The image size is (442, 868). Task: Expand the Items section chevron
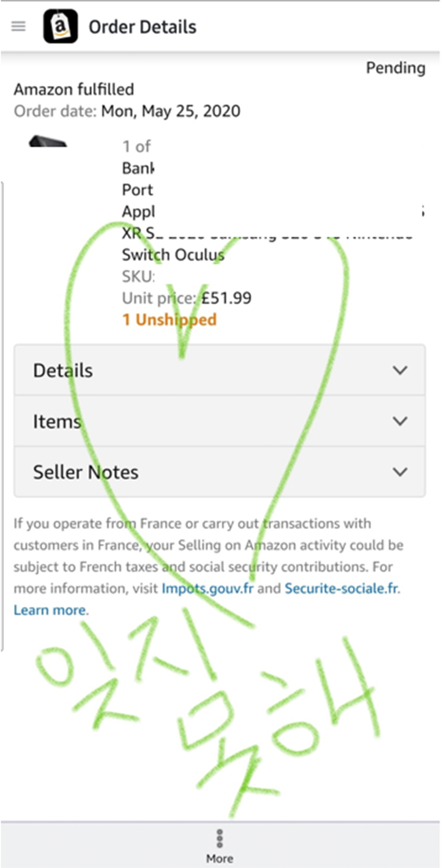pos(400,421)
